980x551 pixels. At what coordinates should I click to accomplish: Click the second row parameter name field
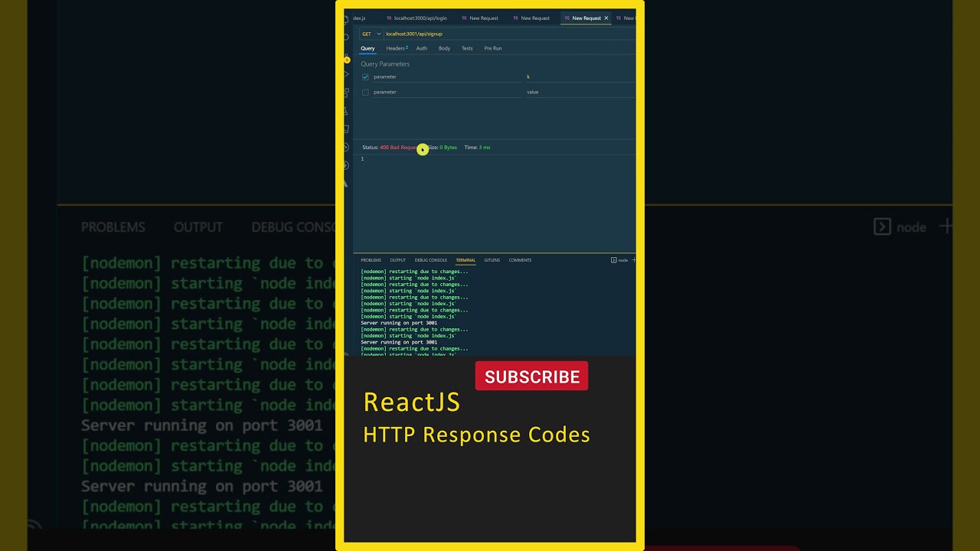tap(447, 92)
